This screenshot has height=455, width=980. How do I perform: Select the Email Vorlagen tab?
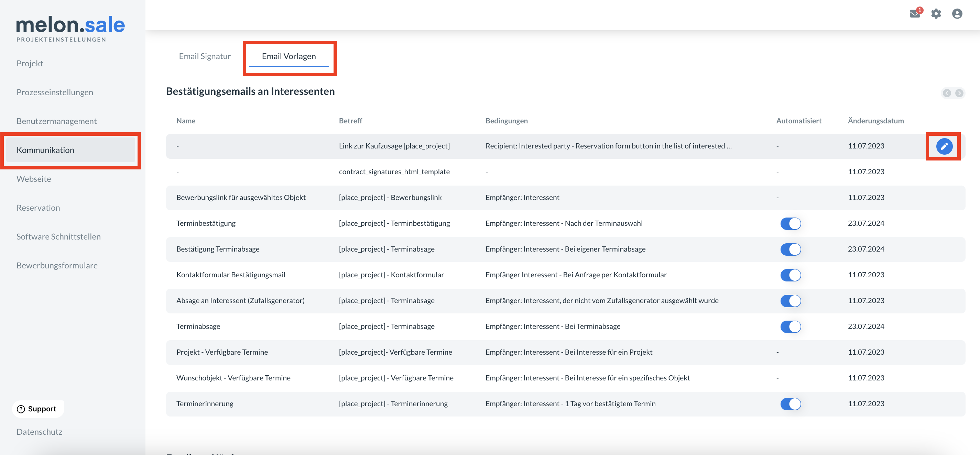[x=289, y=56]
